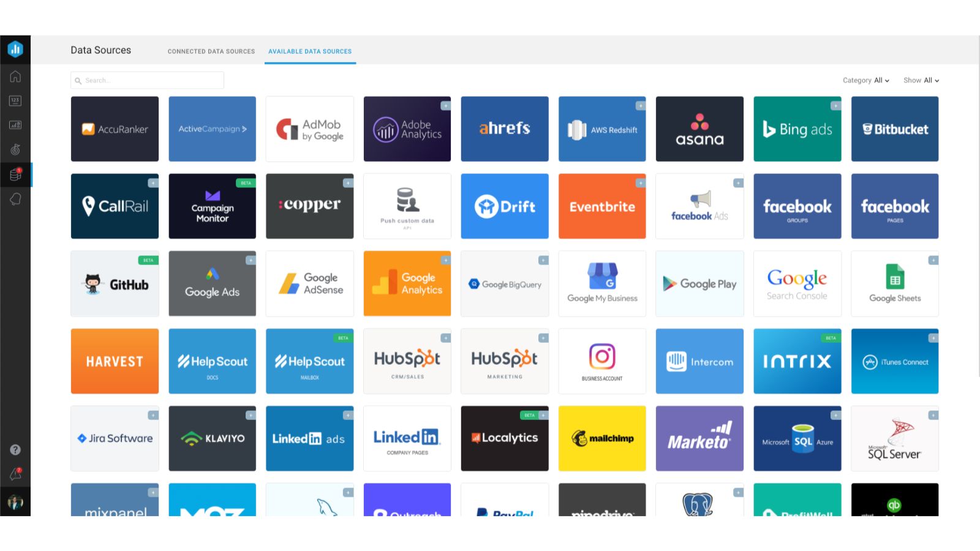Select the HubSpot Marketing data source
980x551 pixels.
(505, 361)
